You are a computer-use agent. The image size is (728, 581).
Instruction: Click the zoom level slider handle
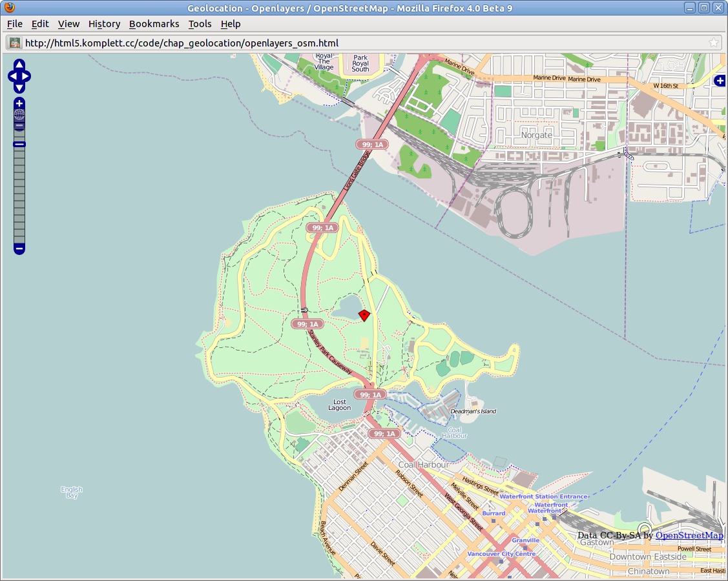(19, 144)
